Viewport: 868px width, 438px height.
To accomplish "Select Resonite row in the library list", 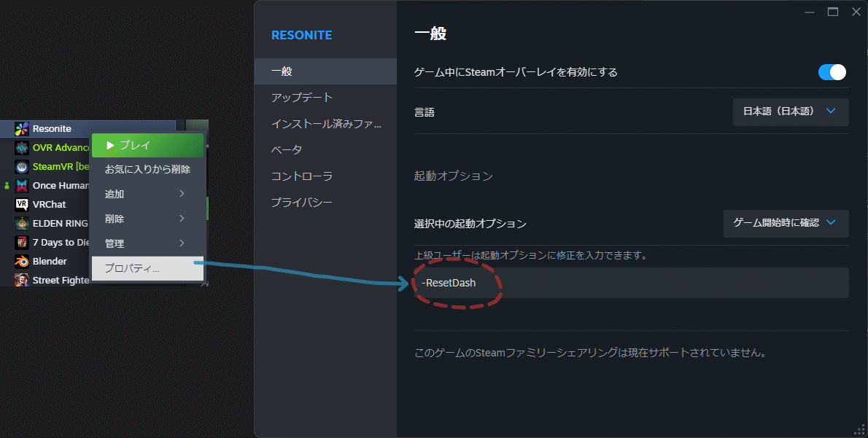I will pyautogui.click(x=88, y=129).
